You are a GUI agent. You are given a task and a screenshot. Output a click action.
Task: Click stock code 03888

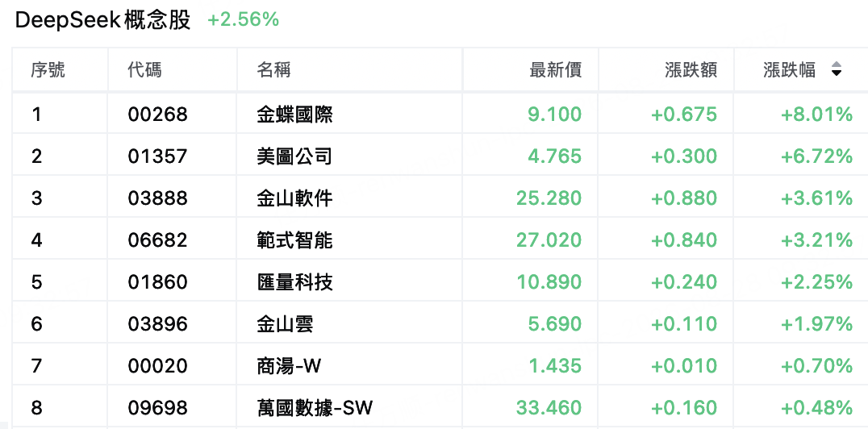[x=158, y=198]
